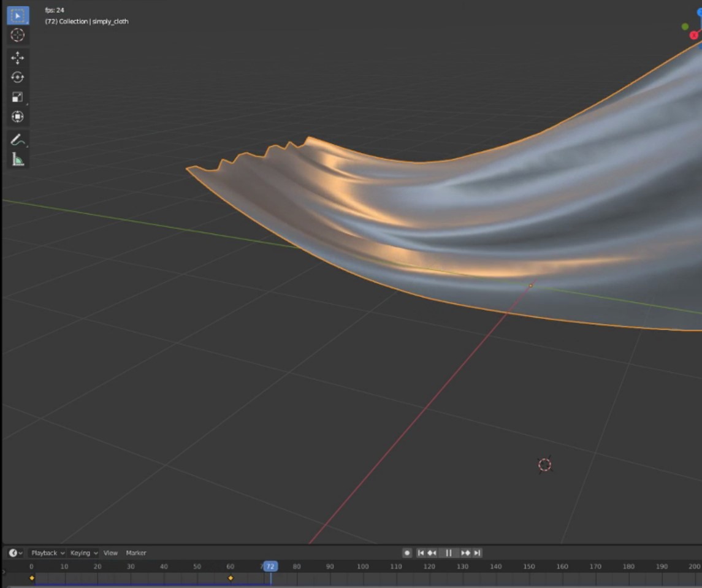
Task: Activate the 3D Cursor tool
Action: coord(17,35)
